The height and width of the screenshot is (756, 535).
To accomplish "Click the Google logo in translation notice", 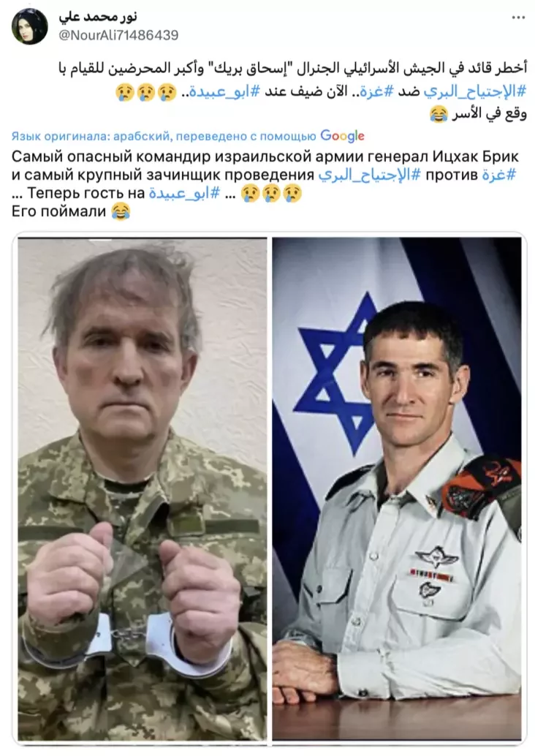I will [x=342, y=136].
